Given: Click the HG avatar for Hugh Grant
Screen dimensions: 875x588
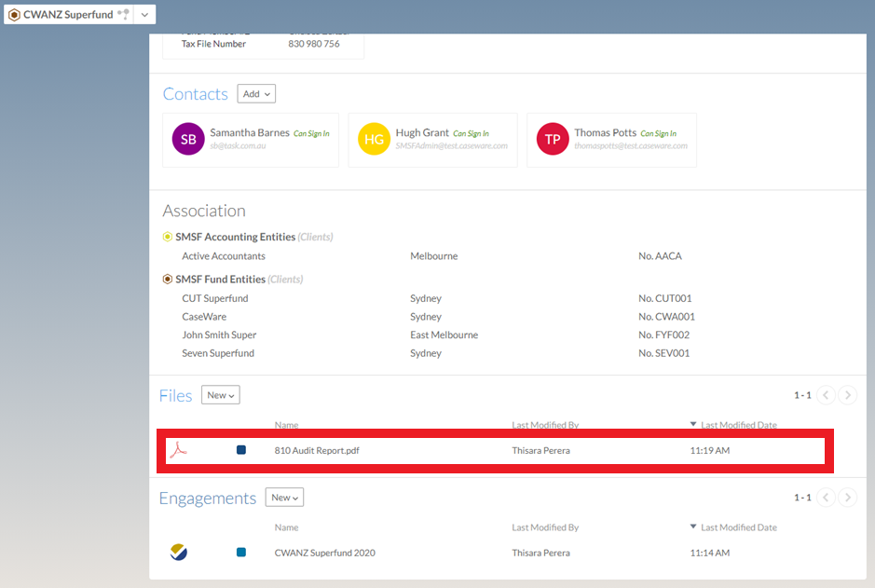Looking at the screenshot, I should click(x=374, y=139).
